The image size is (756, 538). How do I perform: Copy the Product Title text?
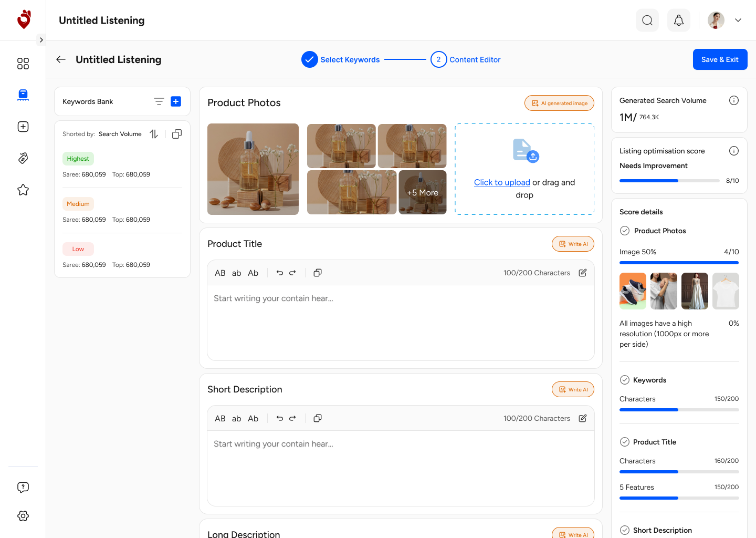pos(318,273)
